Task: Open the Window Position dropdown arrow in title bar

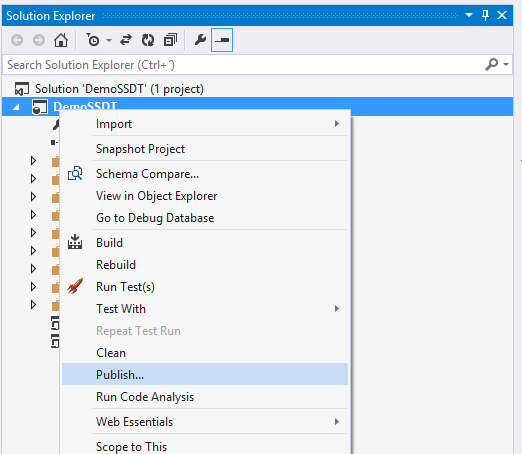Action: [x=469, y=15]
